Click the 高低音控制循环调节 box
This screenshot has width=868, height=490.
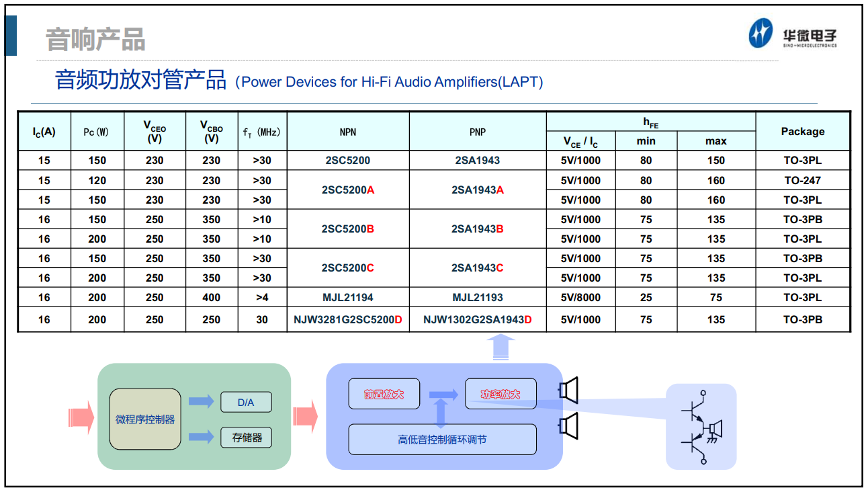pyautogui.click(x=442, y=440)
